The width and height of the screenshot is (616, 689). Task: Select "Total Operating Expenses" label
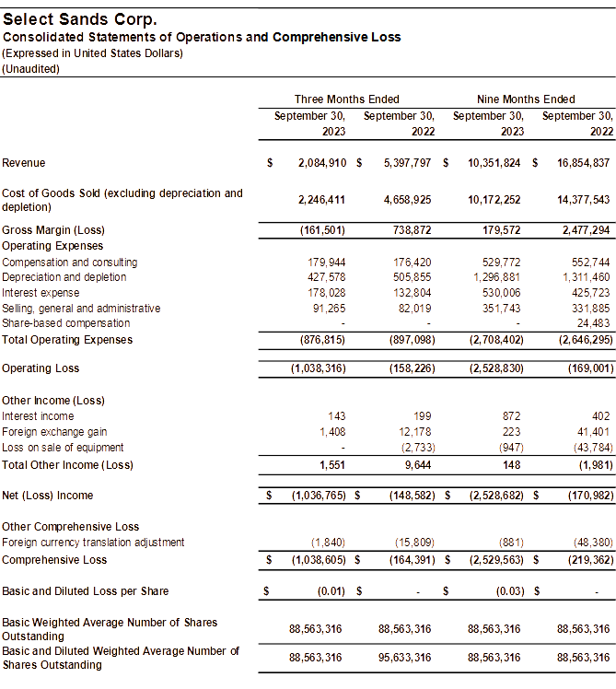(x=67, y=340)
